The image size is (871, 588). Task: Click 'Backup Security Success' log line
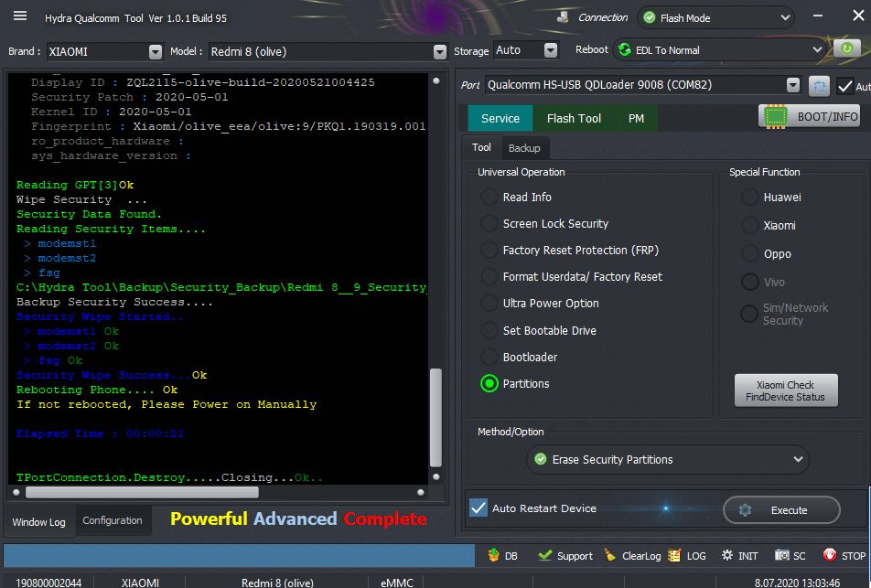pos(113,302)
